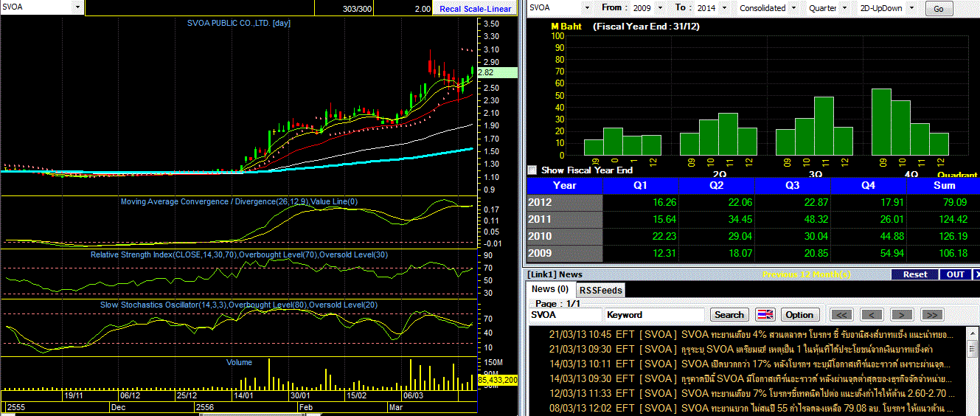This screenshot has width=980, height=416.
Task: Go to the first news page (<<)
Action: point(841,315)
